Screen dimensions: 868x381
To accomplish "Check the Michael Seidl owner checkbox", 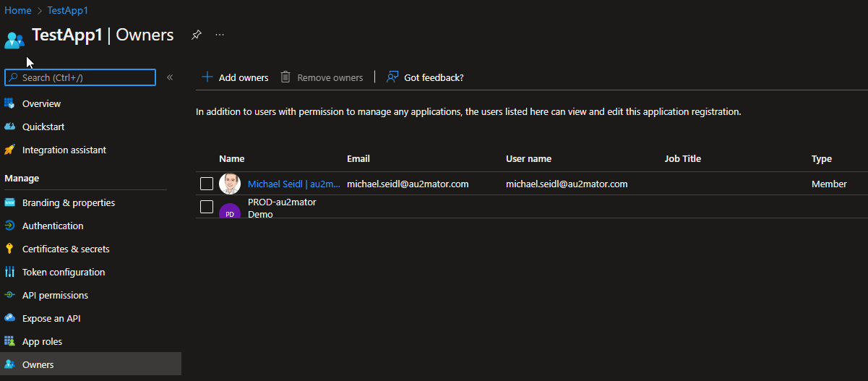I will tap(207, 184).
